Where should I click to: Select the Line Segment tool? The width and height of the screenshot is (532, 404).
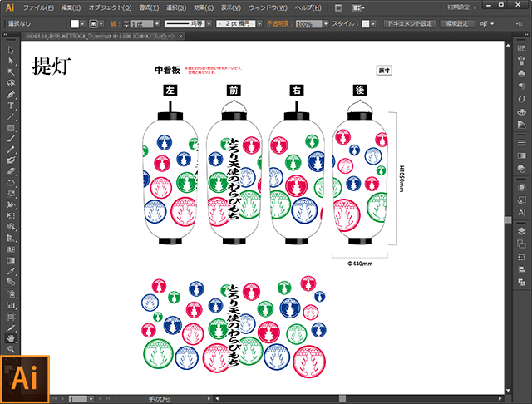point(11,116)
